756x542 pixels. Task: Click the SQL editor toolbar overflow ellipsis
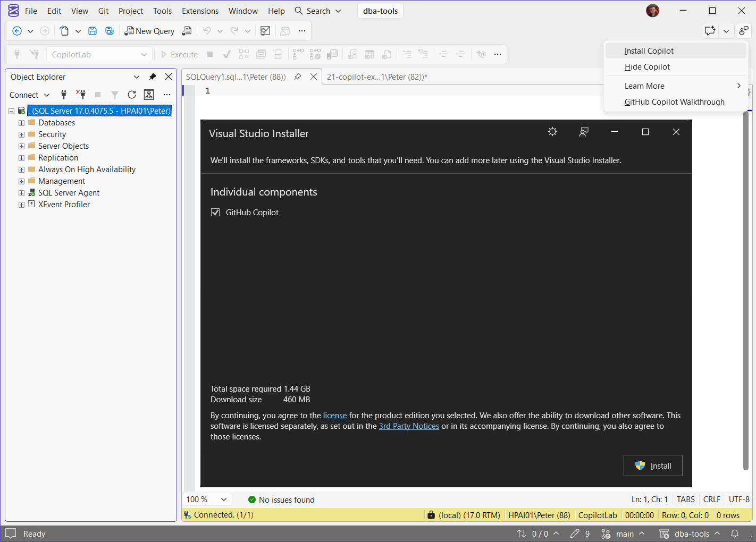tap(498, 54)
